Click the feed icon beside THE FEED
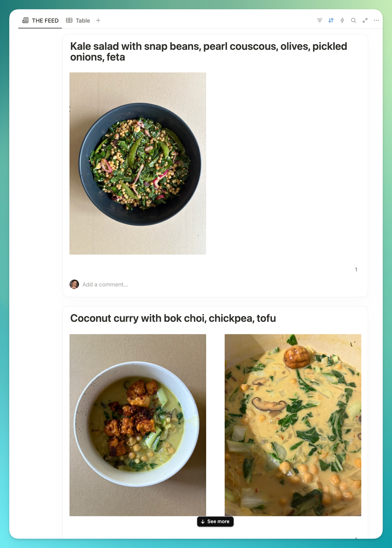Viewport: 392px width, 548px height. (x=25, y=20)
